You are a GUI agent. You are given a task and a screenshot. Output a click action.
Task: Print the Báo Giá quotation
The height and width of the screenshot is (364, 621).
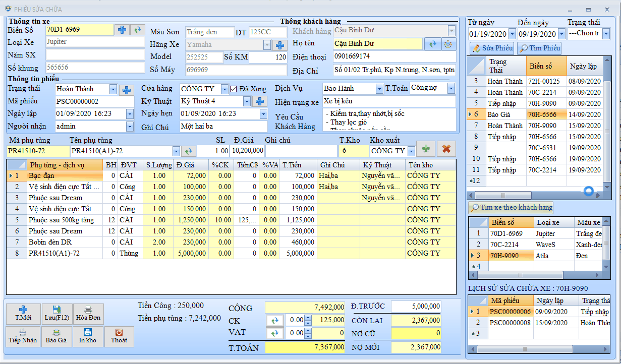pyautogui.click(x=57, y=336)
